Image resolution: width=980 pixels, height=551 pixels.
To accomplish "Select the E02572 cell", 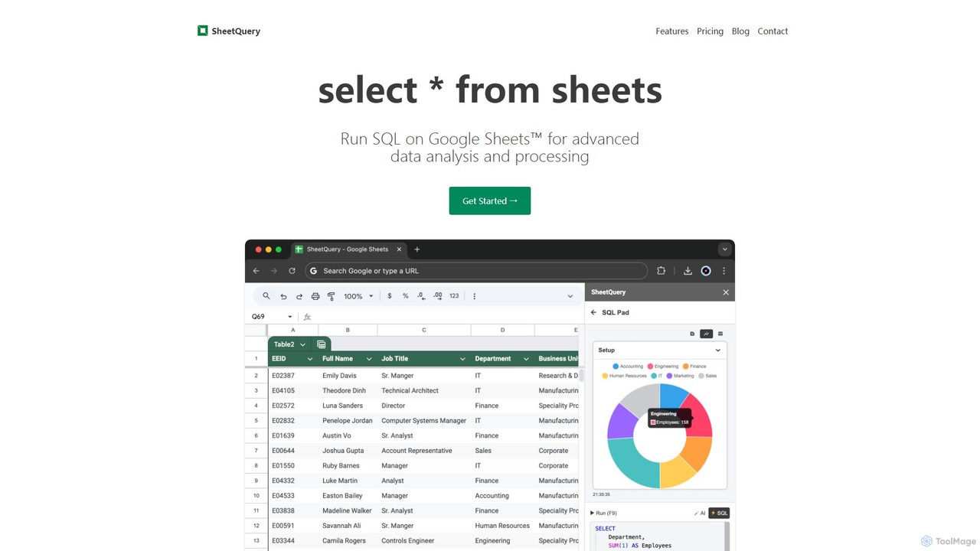I will pos(292,406).
